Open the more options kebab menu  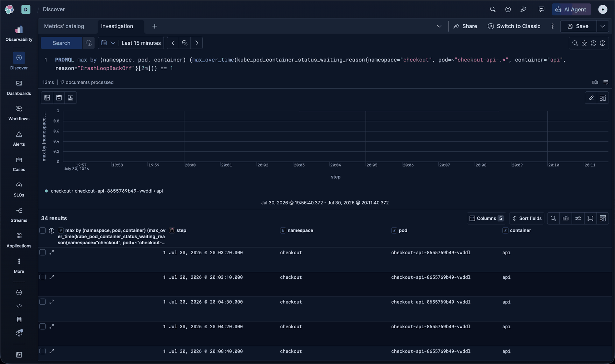coord(552,26)
